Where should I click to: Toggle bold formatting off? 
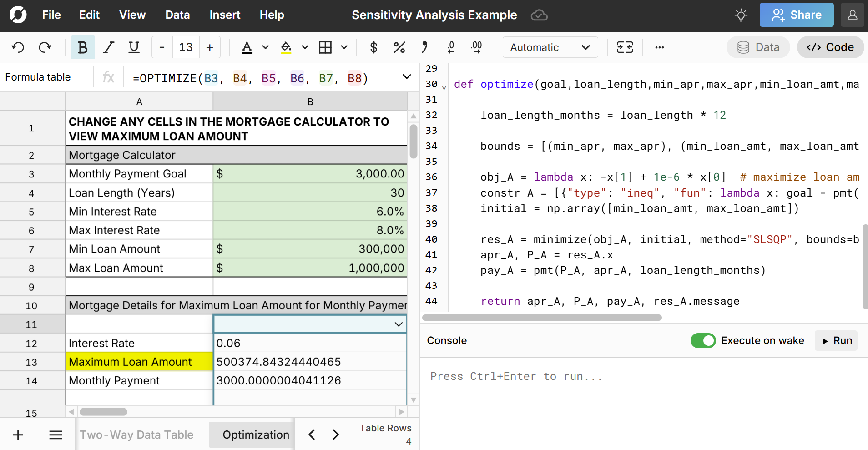coord(83,47)
